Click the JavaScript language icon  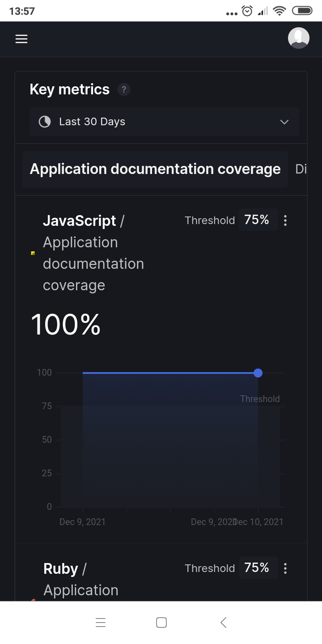click(33, 253)
